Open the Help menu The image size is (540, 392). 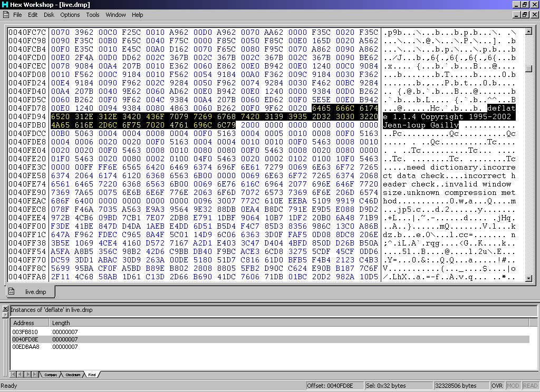point(138,15)
